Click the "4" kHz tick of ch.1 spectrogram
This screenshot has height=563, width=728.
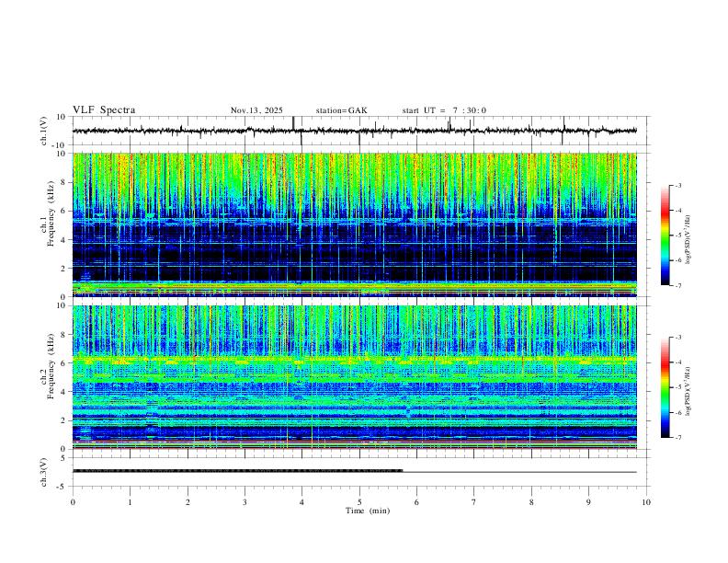tap(63, 239)
